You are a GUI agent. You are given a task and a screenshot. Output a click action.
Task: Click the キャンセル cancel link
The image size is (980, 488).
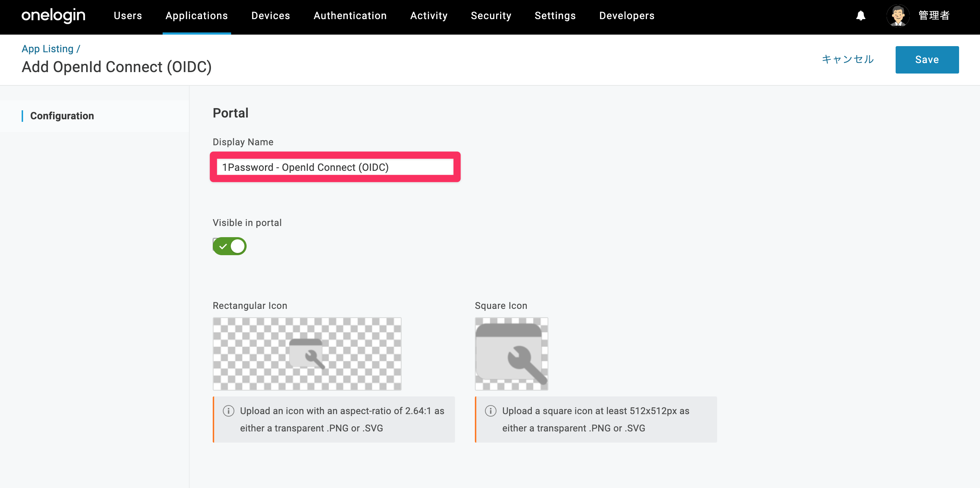(848, 59)
